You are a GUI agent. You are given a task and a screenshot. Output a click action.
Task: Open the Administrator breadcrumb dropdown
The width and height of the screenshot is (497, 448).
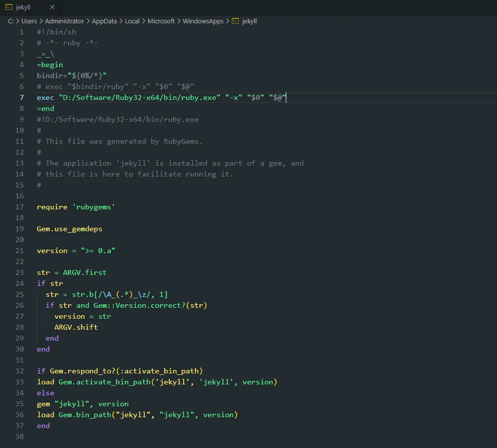(x=64, y=21)
